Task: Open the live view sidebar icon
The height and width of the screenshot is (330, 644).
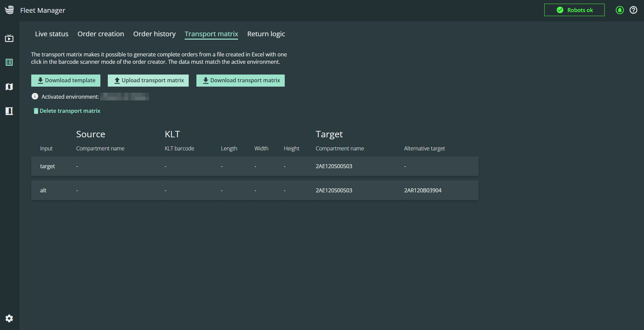Action: coord(9,38)
